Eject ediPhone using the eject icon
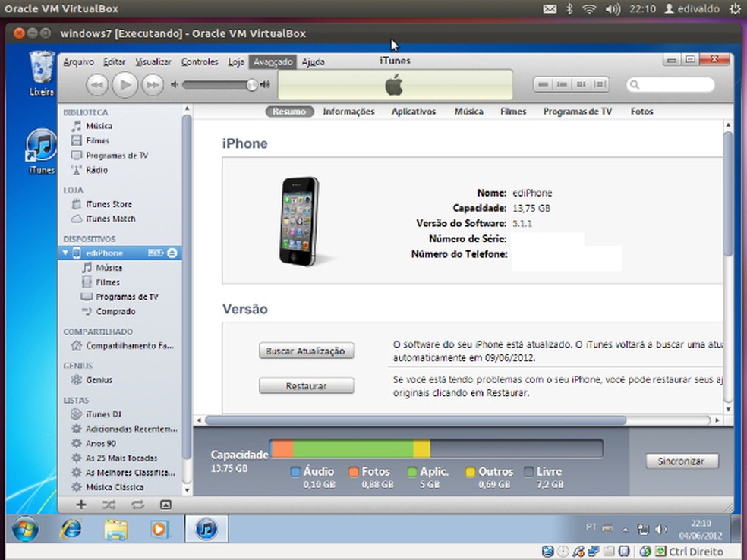 (x=172, y=253)
